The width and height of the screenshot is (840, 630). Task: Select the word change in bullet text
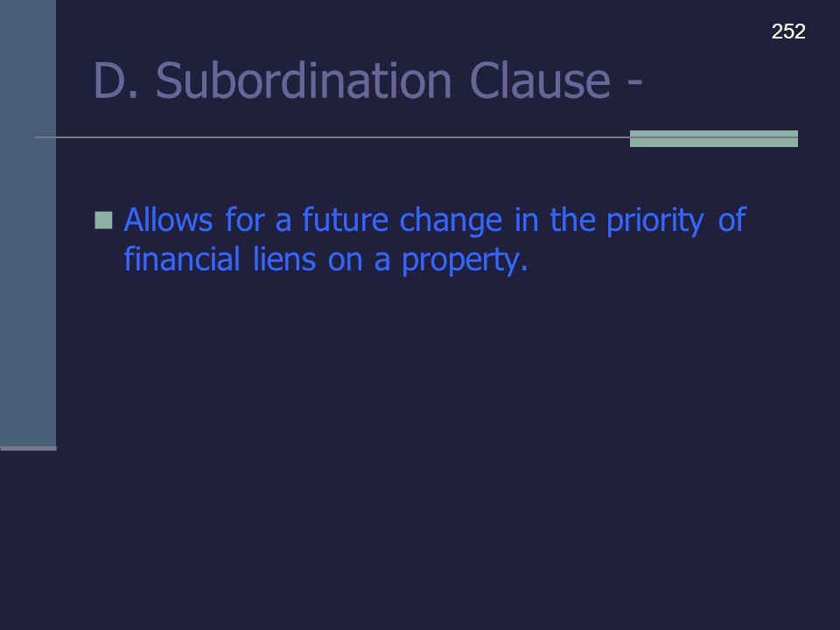click(451, 220)
